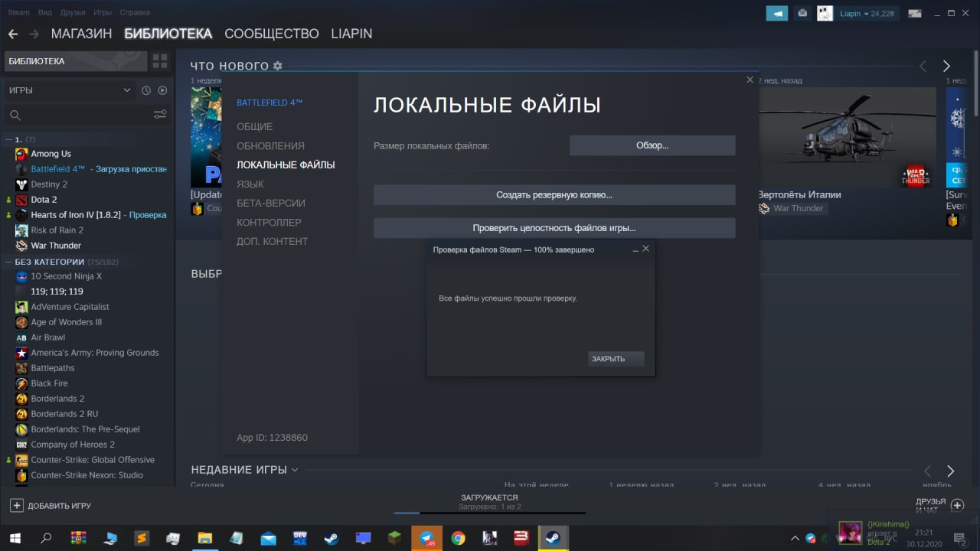The height and width of the screenshot is (551, 980).
Task: Click the 'БИБЛИОТЕКА' home button
Action: 75,61
